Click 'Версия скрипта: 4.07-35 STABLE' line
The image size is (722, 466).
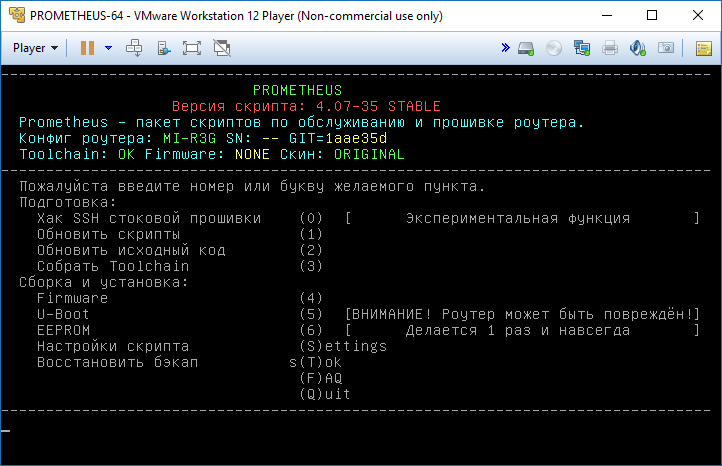tap(306, 106)
